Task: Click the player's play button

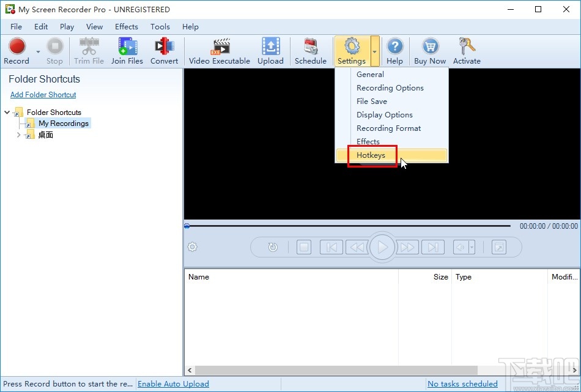Action: pyautogui.click(x=382, y=247)
